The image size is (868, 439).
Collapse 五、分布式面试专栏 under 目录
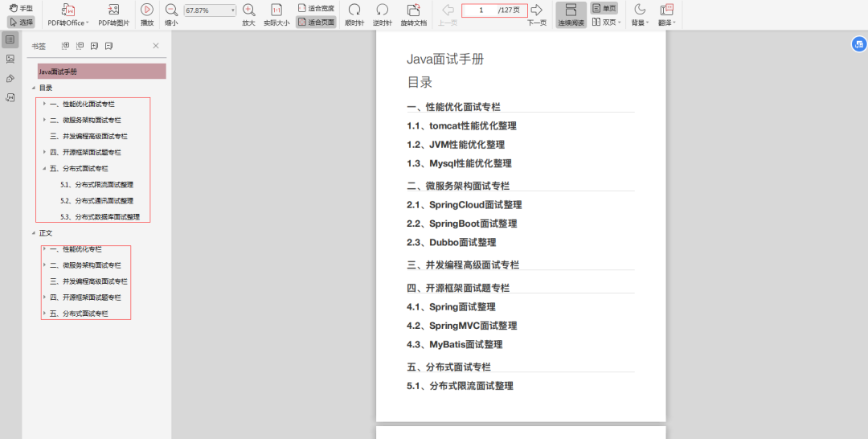[45, 168]
